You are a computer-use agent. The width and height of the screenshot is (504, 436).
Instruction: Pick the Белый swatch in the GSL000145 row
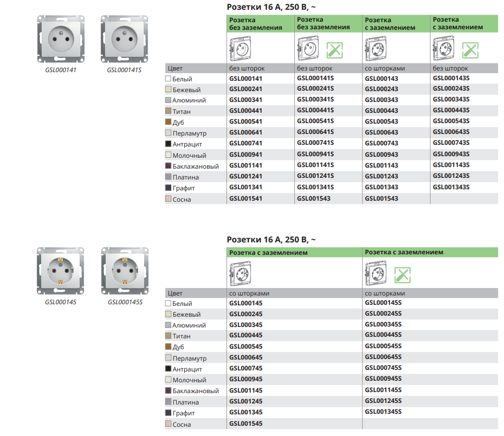(168, 303)
